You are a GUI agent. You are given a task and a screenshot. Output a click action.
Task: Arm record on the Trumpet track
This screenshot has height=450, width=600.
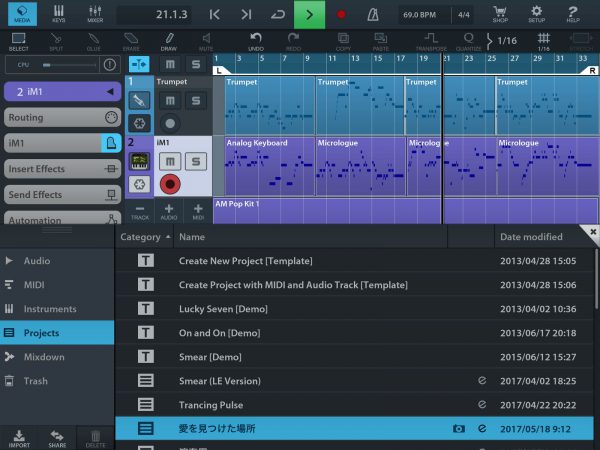coord(170,124)
